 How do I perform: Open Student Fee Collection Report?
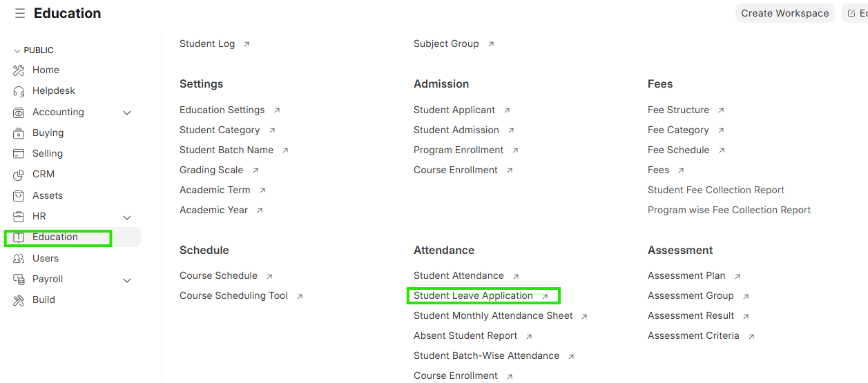(715, 190)
